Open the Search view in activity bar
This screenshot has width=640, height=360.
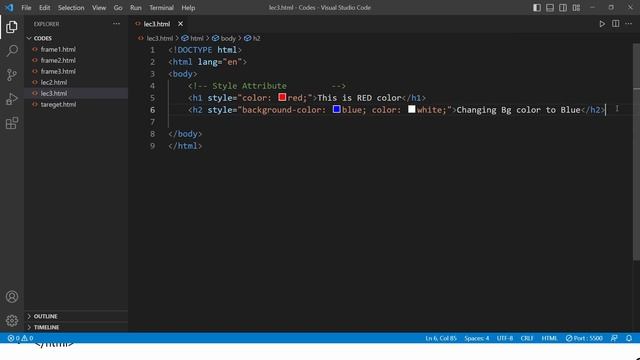[12, 51]
